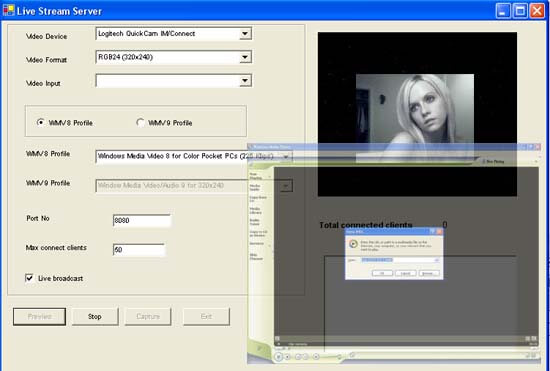Close the Live Stream Server window
Image resolution: width=550 pixels, height=371 pixels.
537,11
